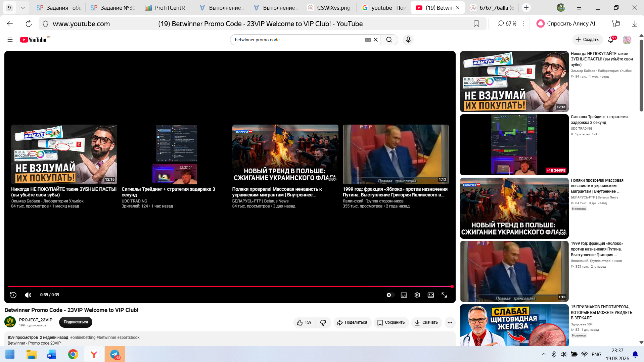Click the red video progress bar

coord(230,286)
